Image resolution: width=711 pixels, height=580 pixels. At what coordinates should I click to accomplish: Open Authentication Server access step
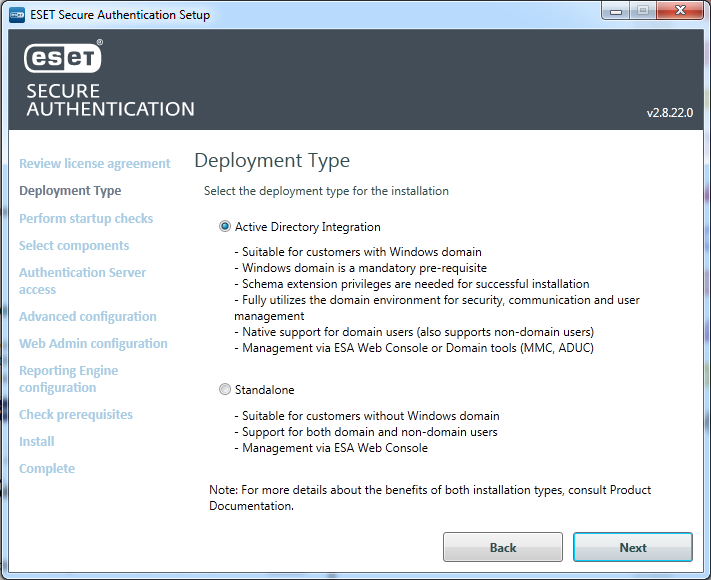(x=83, y=281)
